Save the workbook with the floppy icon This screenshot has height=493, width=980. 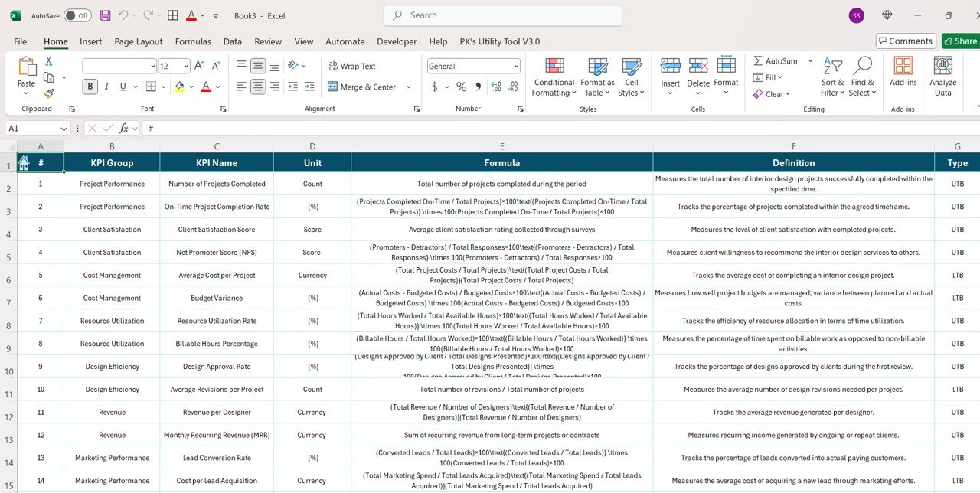point(105,15)
